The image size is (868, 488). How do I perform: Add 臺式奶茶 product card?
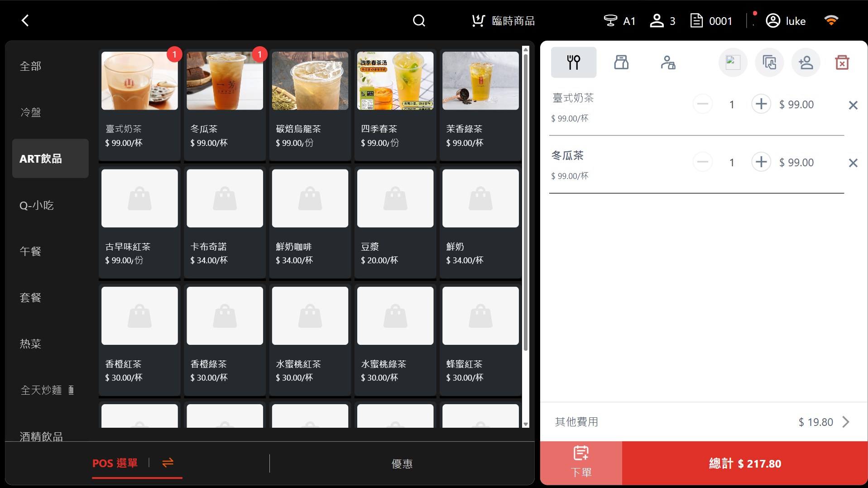[139, 105]
